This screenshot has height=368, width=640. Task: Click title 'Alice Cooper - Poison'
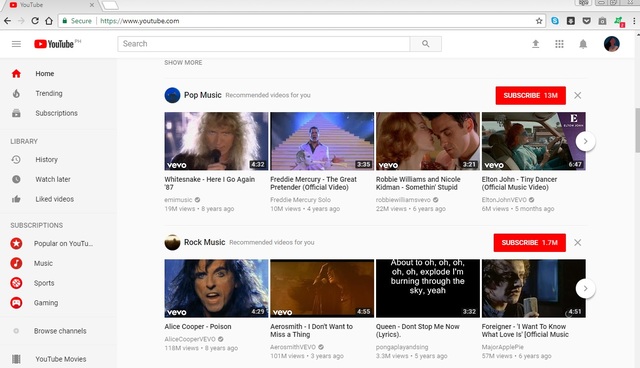pos(198,327)
